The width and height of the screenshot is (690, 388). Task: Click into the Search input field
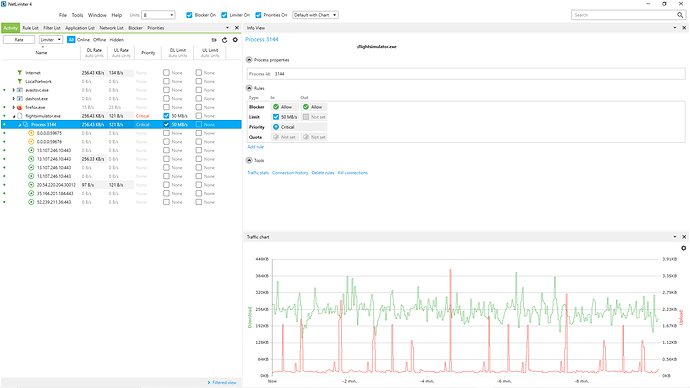point(624,15)
